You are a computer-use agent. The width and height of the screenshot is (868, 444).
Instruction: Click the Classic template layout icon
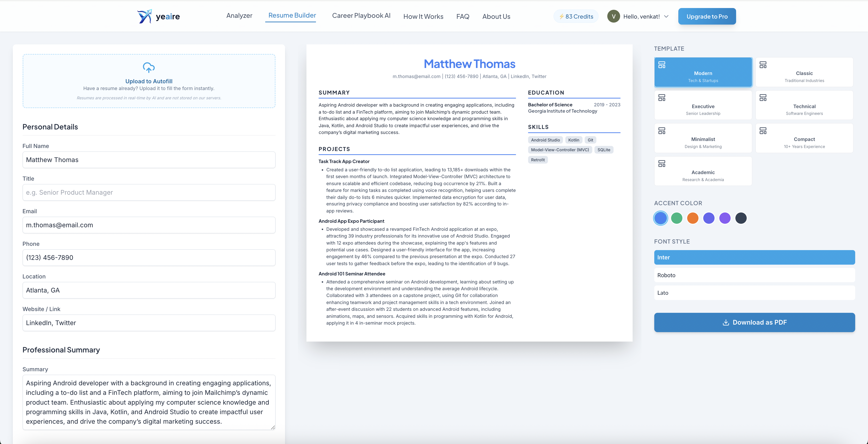(x=764, y=65)
